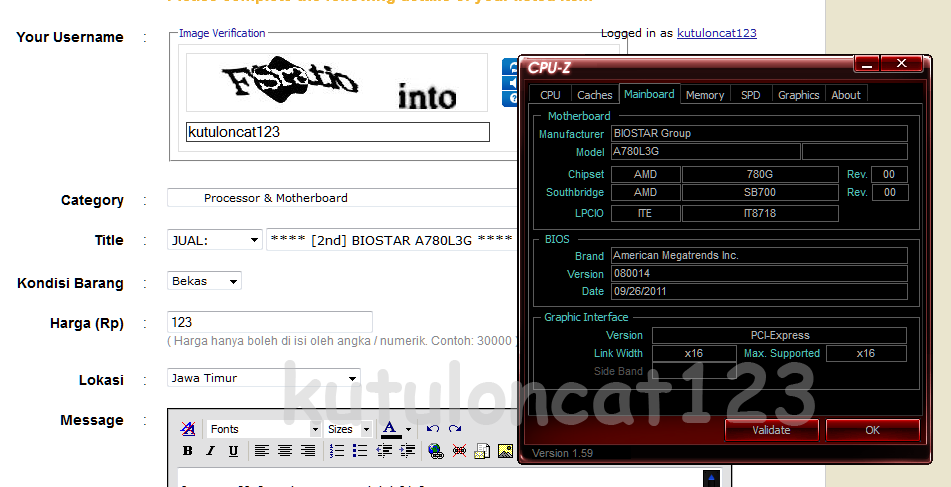Click OK button in CPU-Z
951x487 pixels.
tap(872, 430)
